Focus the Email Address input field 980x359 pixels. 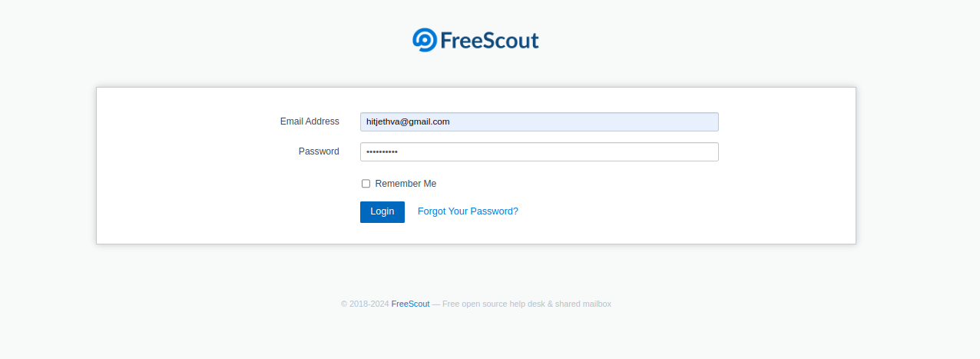click(539, 121)
